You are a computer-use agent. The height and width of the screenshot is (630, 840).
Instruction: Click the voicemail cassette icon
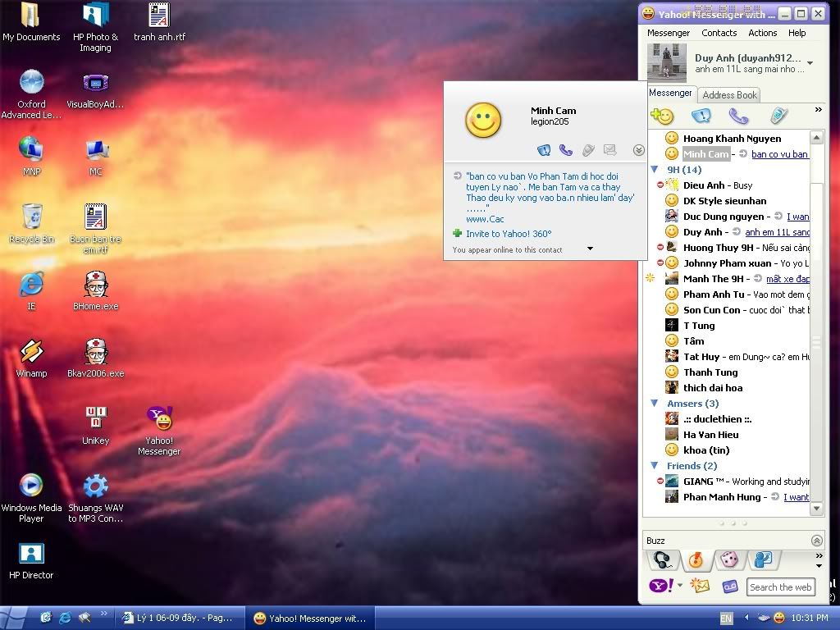[x=729, y=586]
